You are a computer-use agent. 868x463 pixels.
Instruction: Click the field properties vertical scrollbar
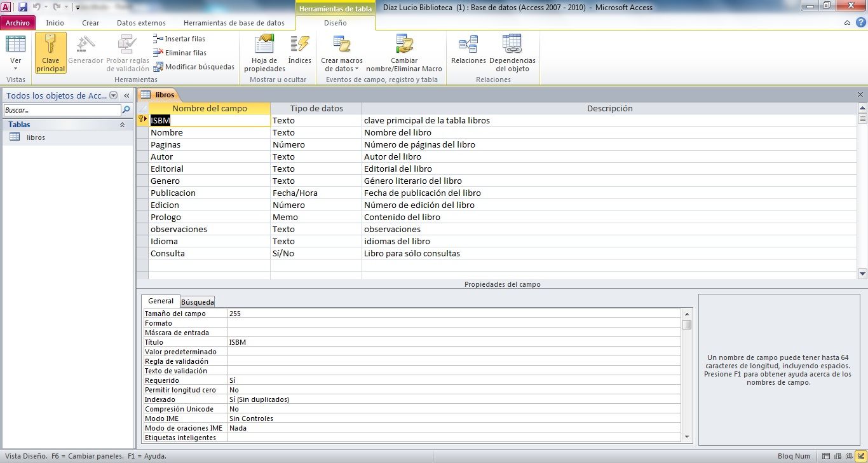686,375
